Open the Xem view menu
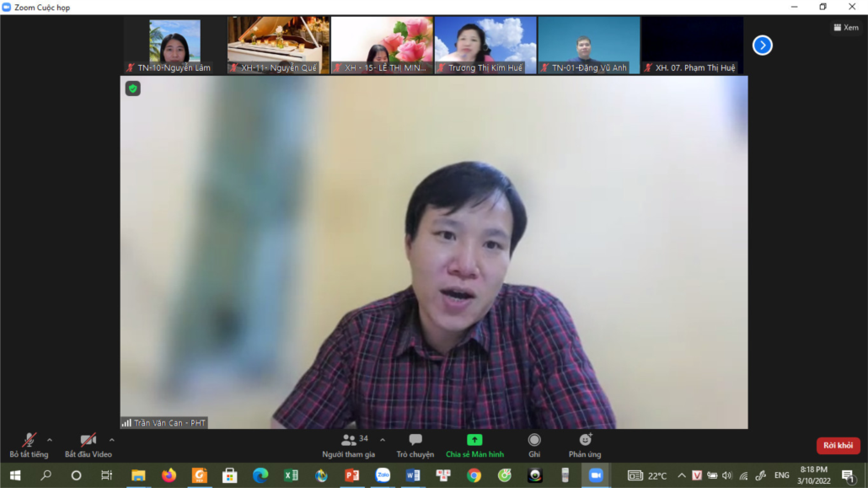Image resolution: width=868 pixels, height=488 pixels. click(x=845, y=28)
